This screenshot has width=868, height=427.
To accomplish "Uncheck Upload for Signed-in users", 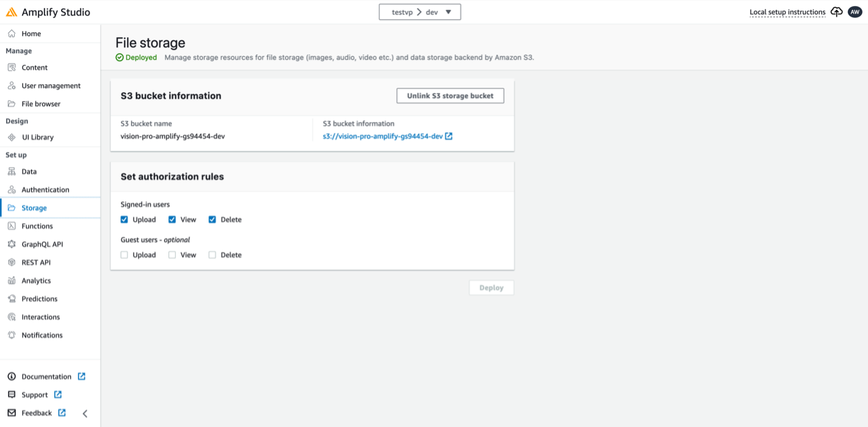I will pos(124,220).
